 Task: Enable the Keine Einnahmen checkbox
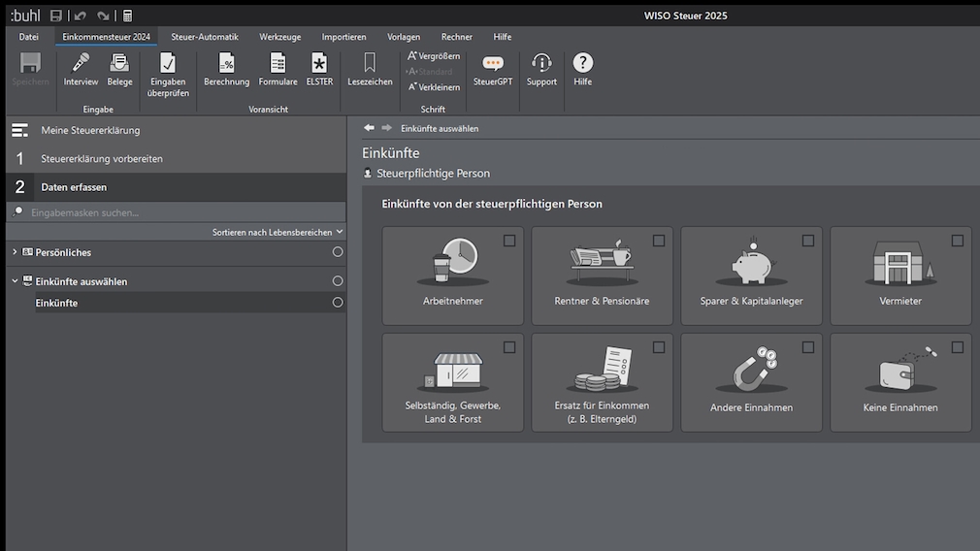tap(958, 347)
